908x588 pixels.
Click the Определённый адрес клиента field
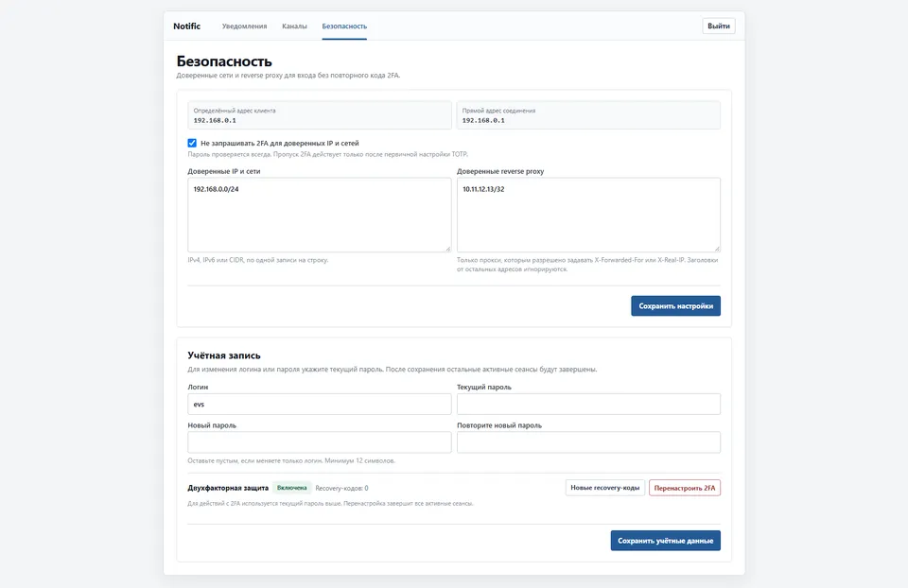[x=319, y=115]
